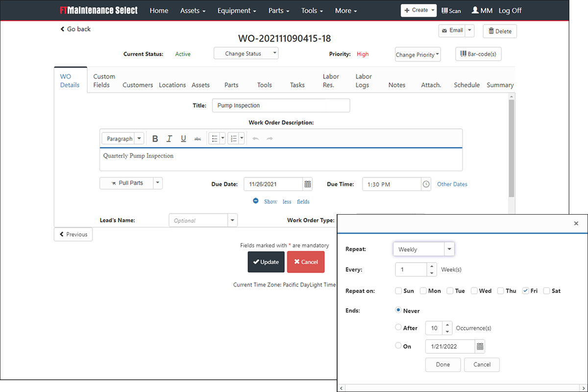Click the Update button
This screenshot has height=392, width=588.
point(266,262)
